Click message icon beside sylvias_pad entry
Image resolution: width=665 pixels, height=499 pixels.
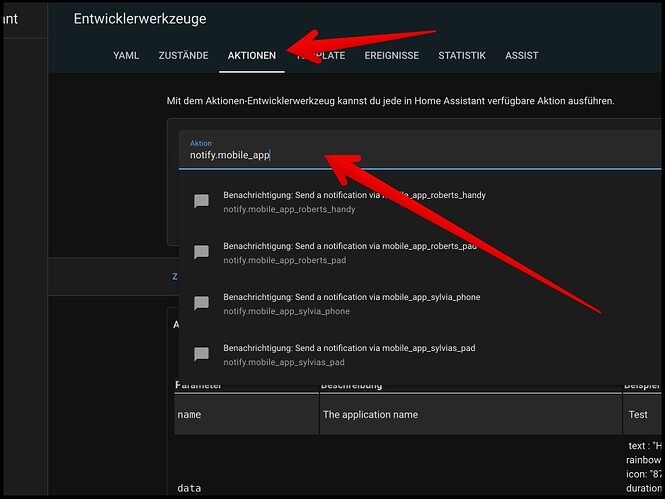201,354
